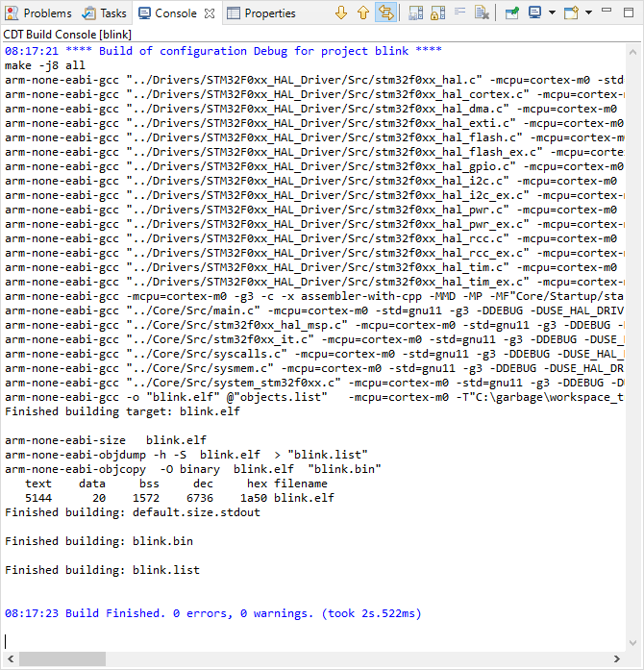
Task: Click the 'arm-none-eabi-size blink.elf' line
Action: [106, 440]
